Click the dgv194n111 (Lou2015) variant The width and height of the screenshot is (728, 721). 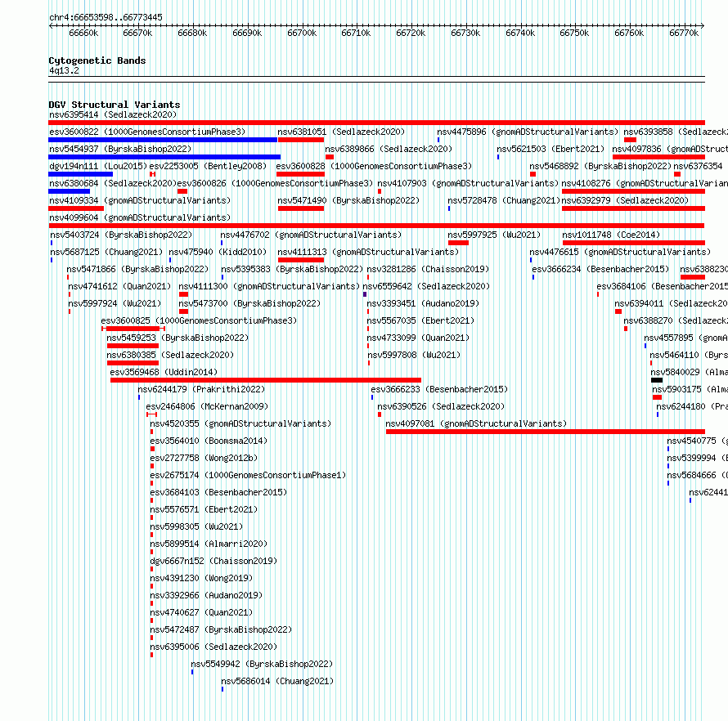pyautogui.click(x=98, y=166)
